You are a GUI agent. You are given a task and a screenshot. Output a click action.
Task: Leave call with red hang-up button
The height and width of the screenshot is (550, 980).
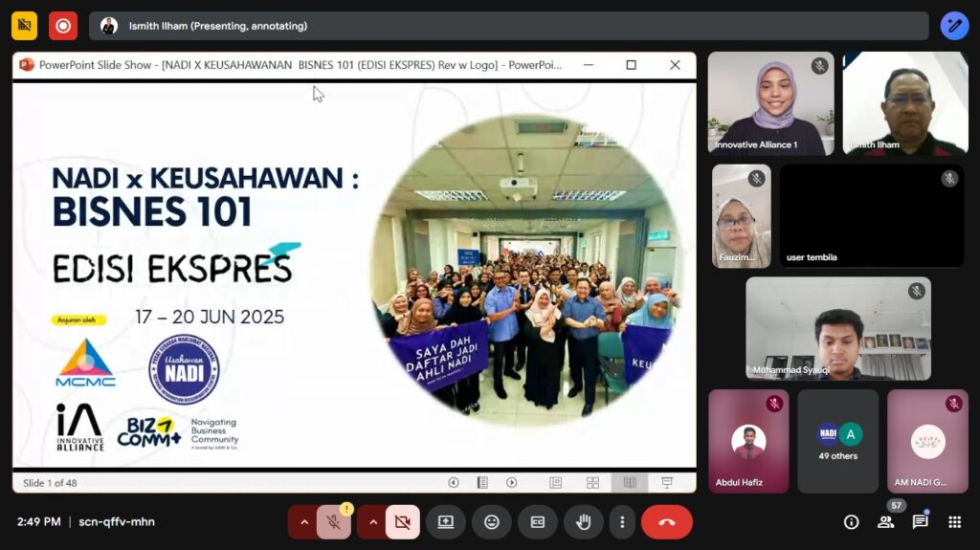tap(666, 522)
